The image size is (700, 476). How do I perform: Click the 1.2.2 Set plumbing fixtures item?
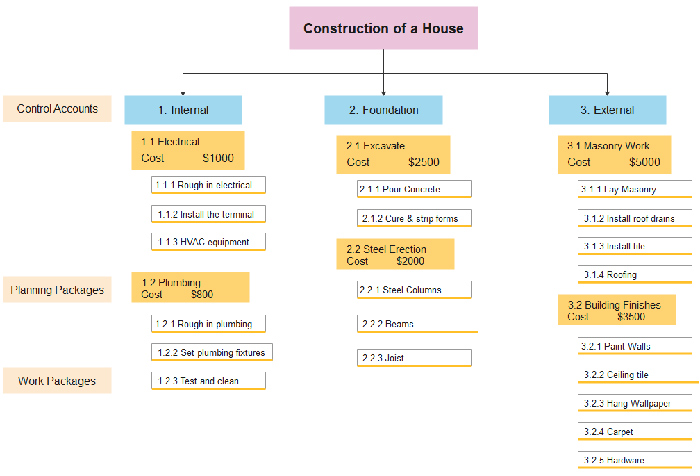(x=212, y=352)
